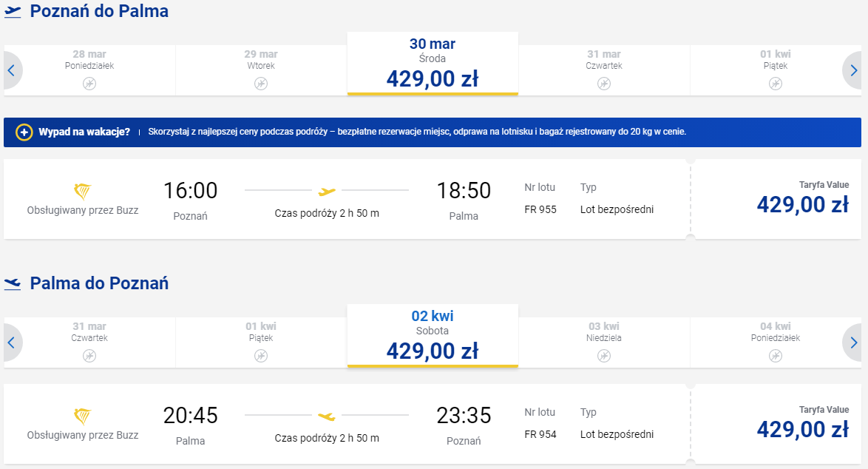Select the 29 mar Wtorek date tab
The width and height of the screenshot is (868, 469).
261,70
